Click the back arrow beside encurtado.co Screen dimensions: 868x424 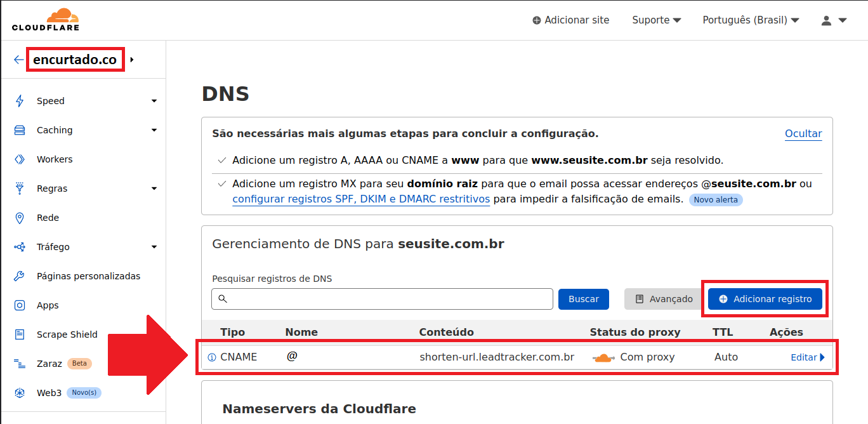[18, 60]
